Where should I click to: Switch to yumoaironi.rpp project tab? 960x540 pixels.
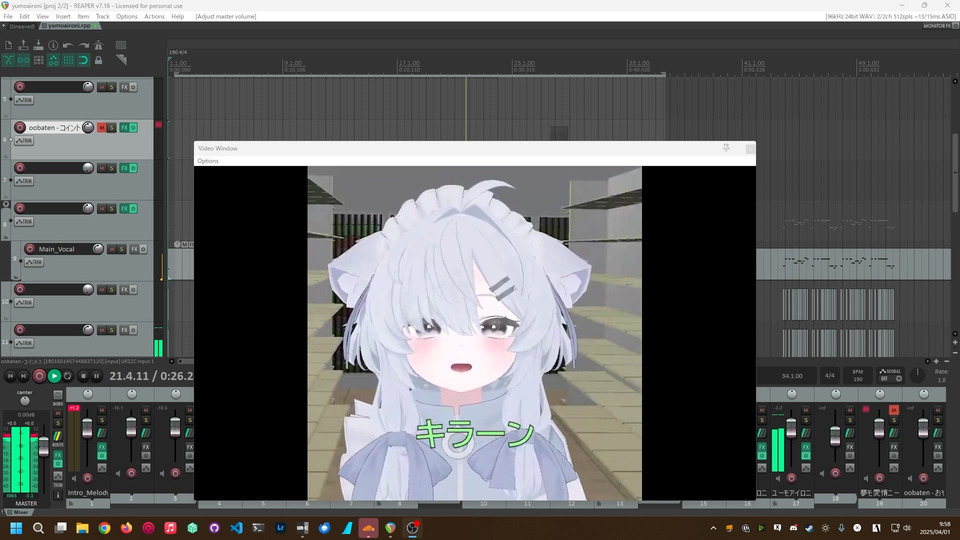(69, 26)
